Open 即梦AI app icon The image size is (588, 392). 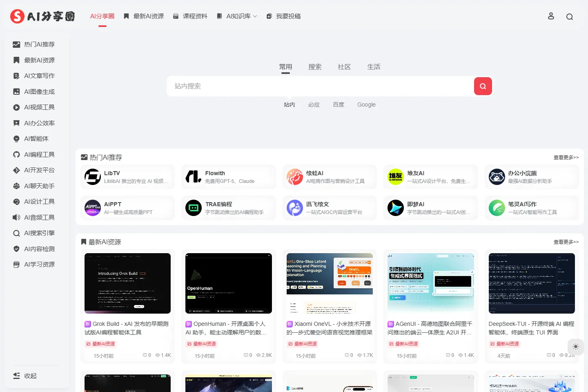pos(396,208)
